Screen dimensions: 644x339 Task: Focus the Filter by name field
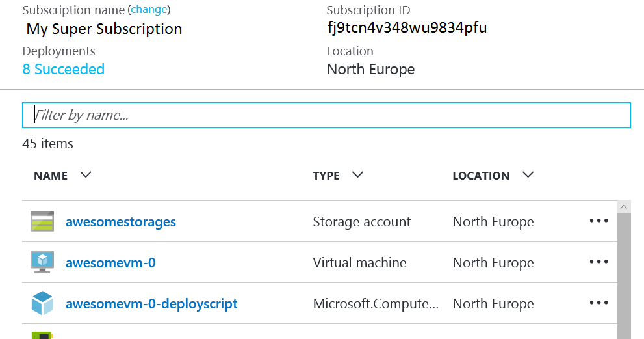326,115
